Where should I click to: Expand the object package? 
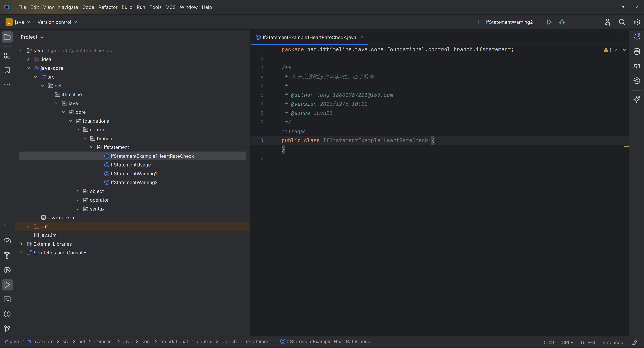[x=77, y=191]
